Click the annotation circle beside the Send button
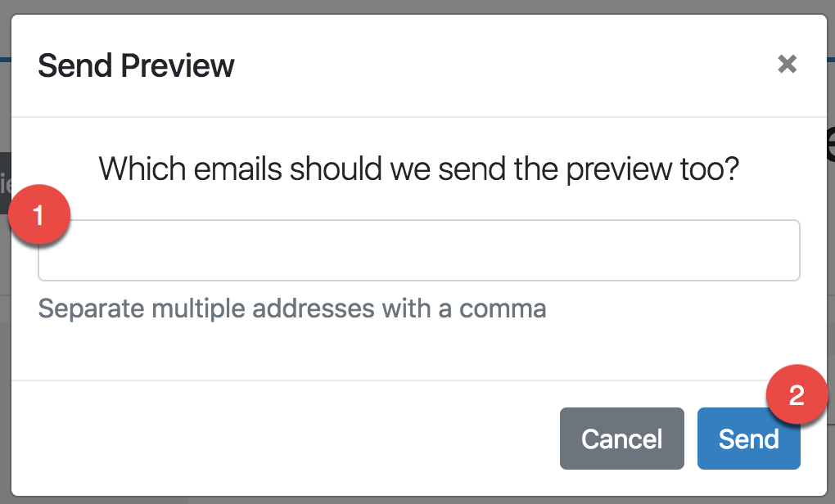The width and height of the screenshot is (835, 504). coord(797,395)
